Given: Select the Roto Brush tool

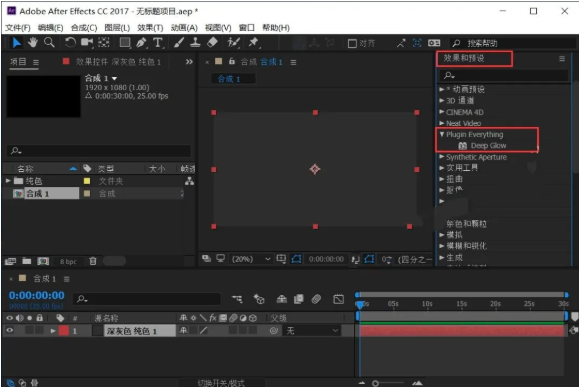Looking at the screenshot, I should (233, 43).
